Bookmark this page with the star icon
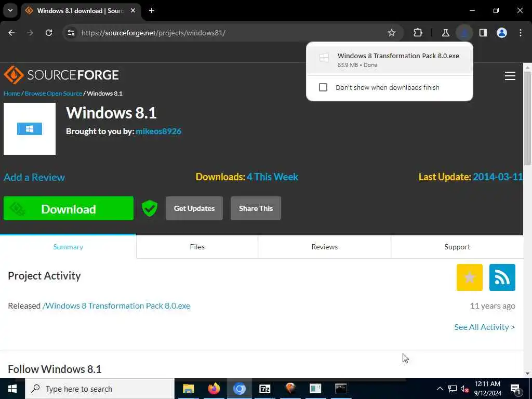The height and width of the screenshot is (399, 532). pyautogui.click(x=392, y=33)
